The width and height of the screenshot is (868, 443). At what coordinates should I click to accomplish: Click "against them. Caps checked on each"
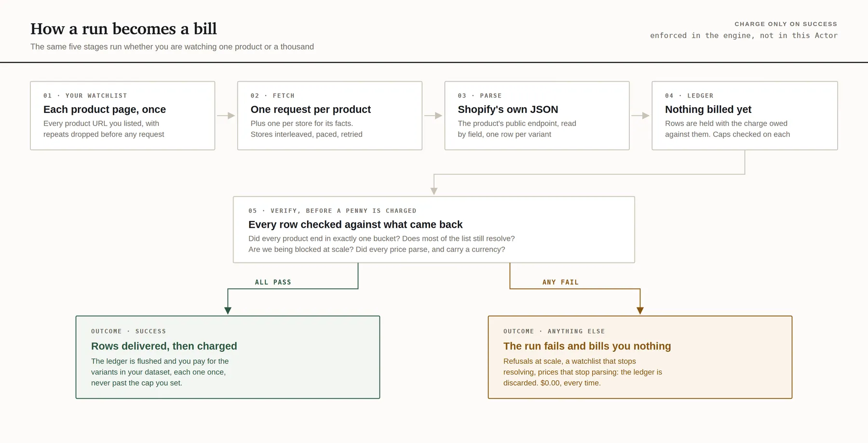727,134
